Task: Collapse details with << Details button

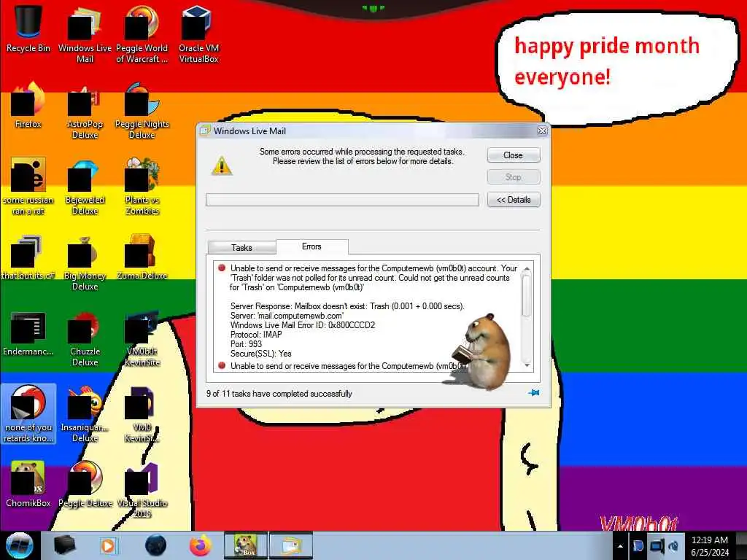Action: [x=513, y=200]
